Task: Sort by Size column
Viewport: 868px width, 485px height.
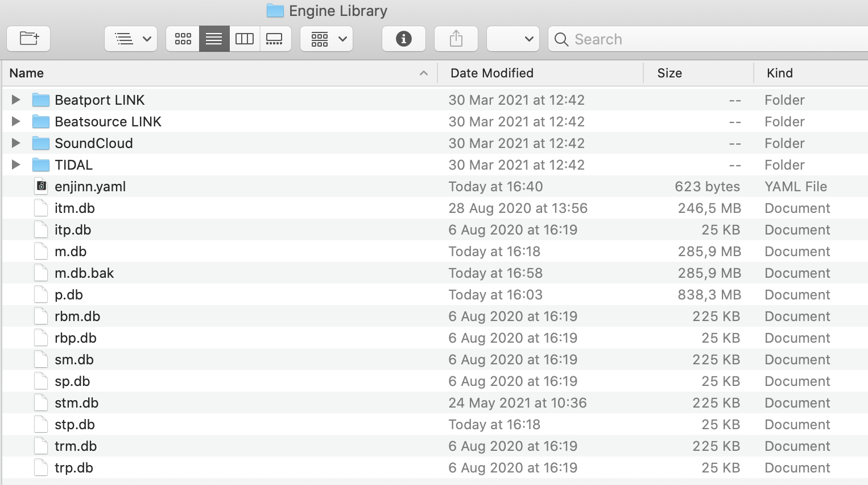Action: pyautogui.click(x=698, y=73)
